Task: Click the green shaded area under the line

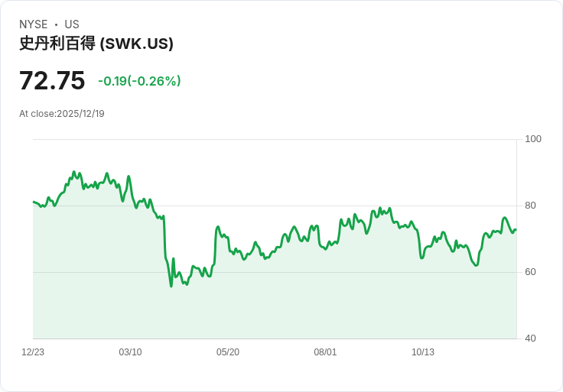Action: 306,298
